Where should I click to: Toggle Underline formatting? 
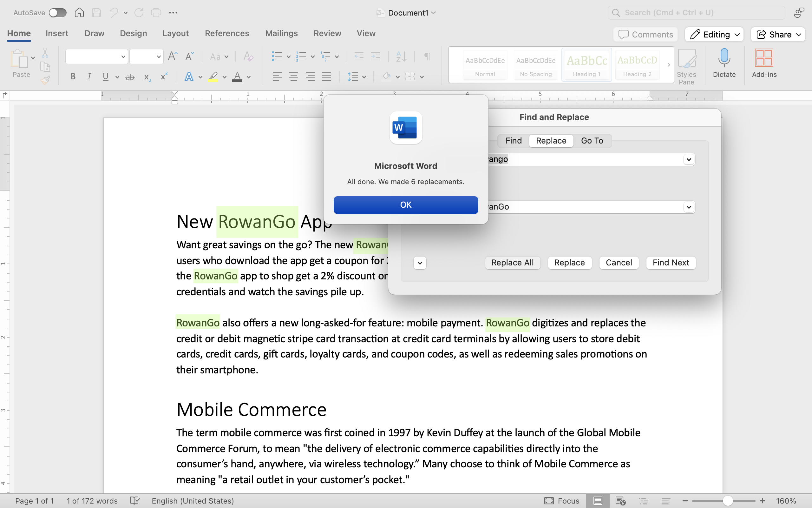click(105, 77)
